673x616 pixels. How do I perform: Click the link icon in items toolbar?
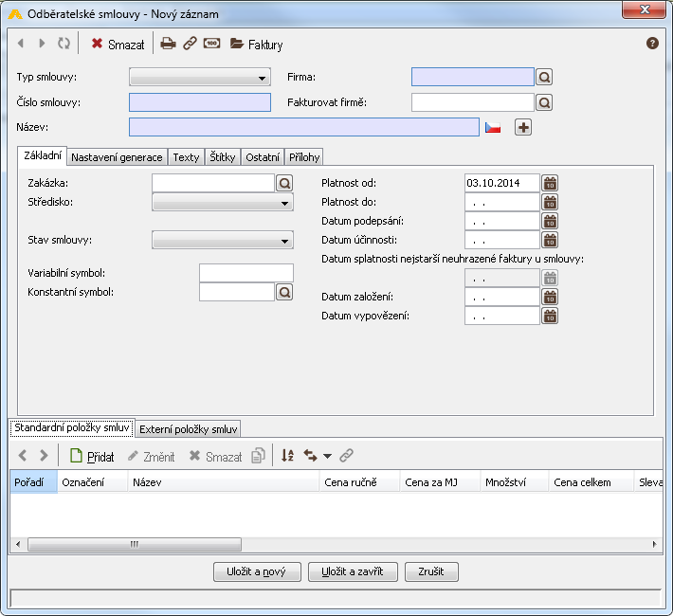(x=346, y=456)
